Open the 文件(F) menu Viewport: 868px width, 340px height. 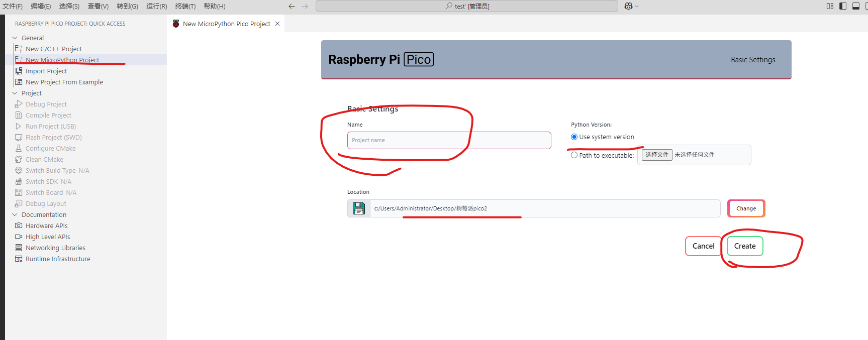(13, 6)
